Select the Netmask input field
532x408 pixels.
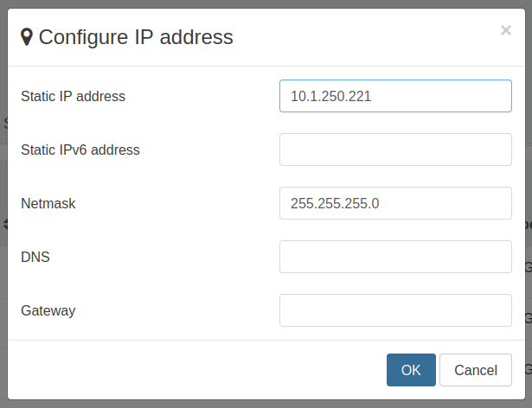pos(395,203)
